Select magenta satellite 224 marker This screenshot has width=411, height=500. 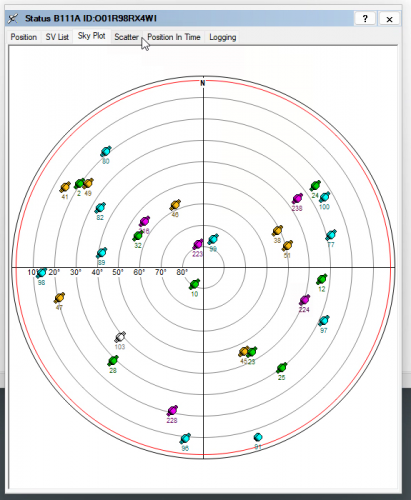coord(304,300)
